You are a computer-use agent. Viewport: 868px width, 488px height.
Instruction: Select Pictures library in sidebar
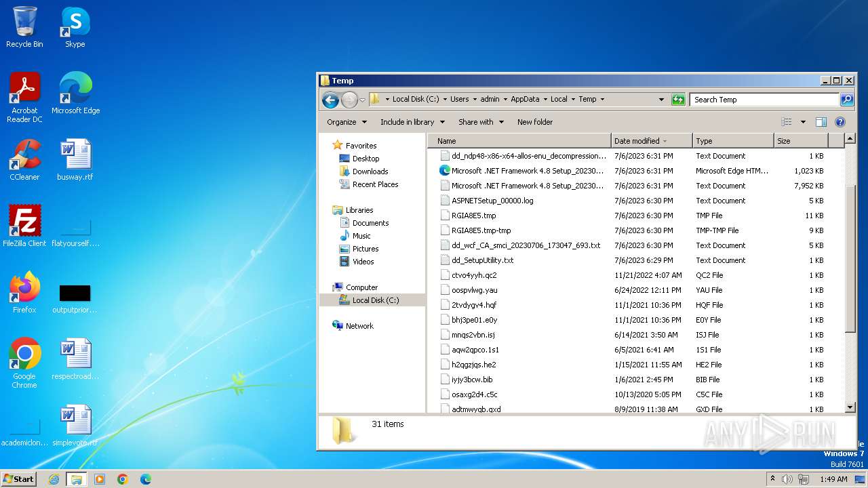tap(366, 249)
